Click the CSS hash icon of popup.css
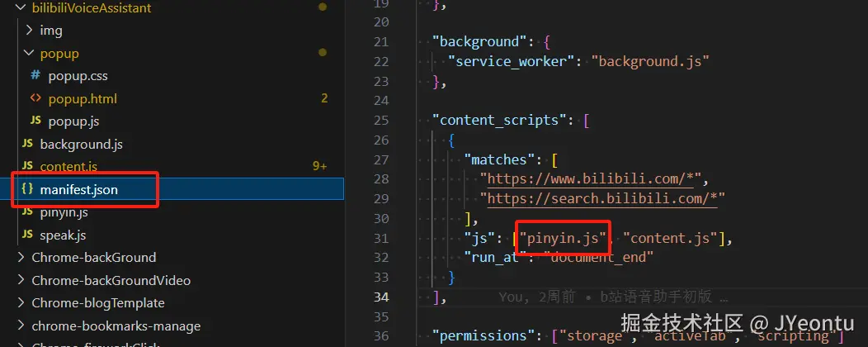 [x=35, y=75]
